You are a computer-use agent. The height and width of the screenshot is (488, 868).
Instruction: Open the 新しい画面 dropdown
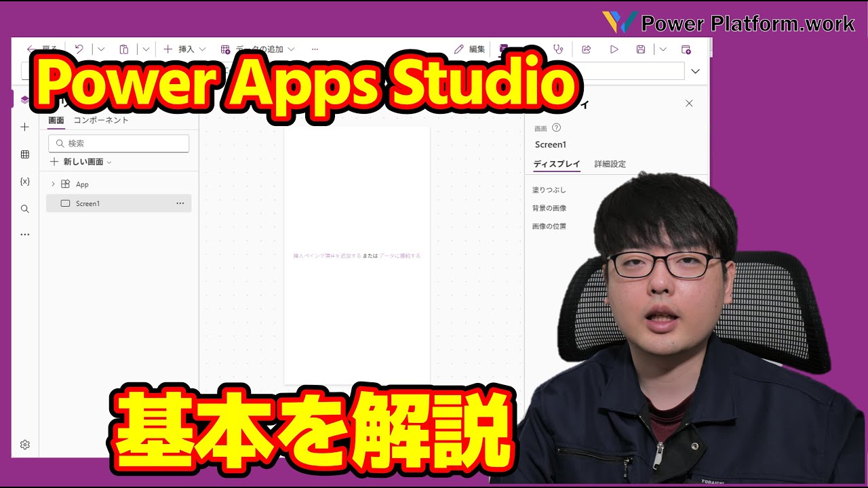81,162
